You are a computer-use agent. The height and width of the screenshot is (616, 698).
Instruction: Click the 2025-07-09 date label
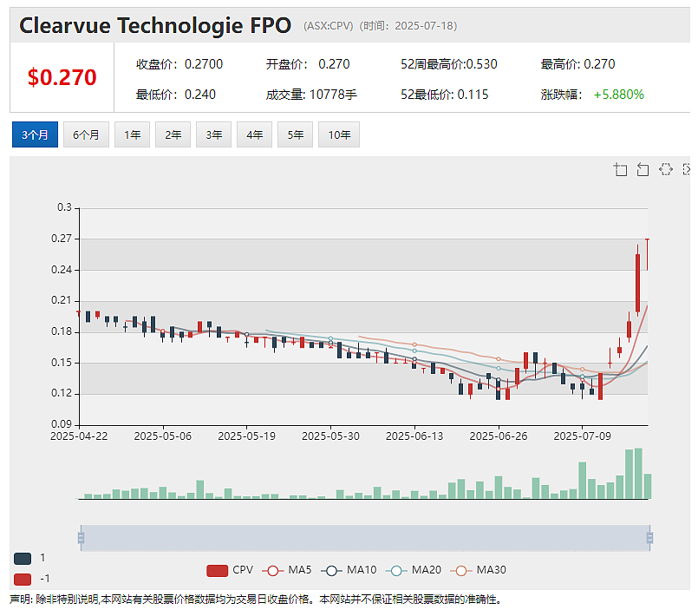[583, 436]
